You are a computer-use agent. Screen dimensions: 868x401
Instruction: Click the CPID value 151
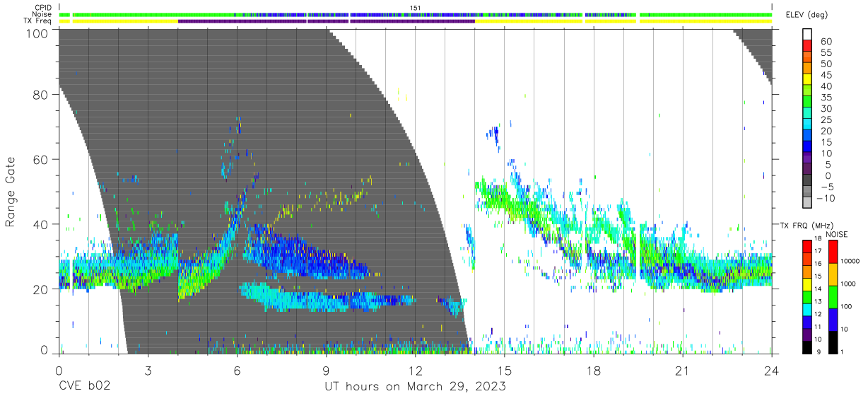(416, 7)
